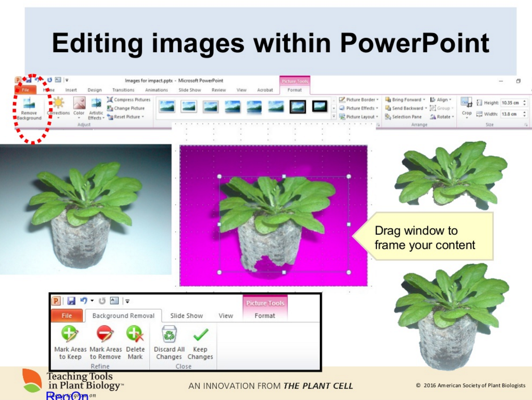Click the Keep Changes green checkmark

coord(200,334)
